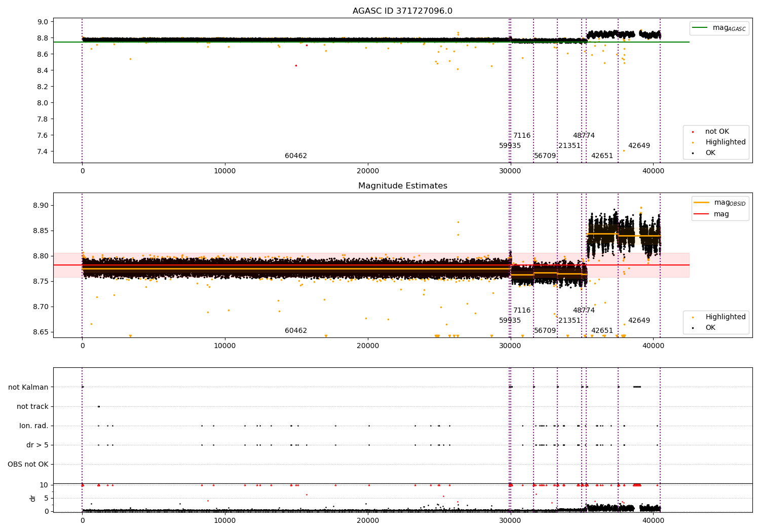
Task: Click the 8.90 y-tick label in middle plot
Action: tap(41, 206)
